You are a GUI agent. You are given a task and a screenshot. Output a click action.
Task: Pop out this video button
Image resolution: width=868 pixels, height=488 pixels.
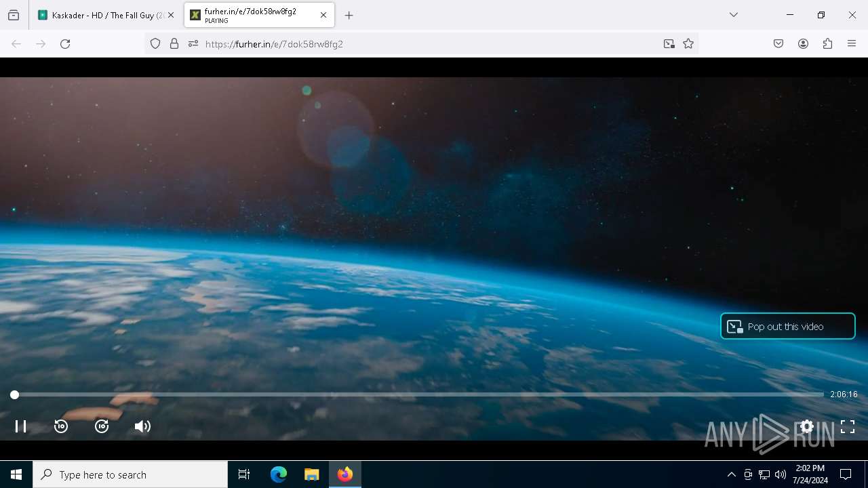tap(788, 326)
